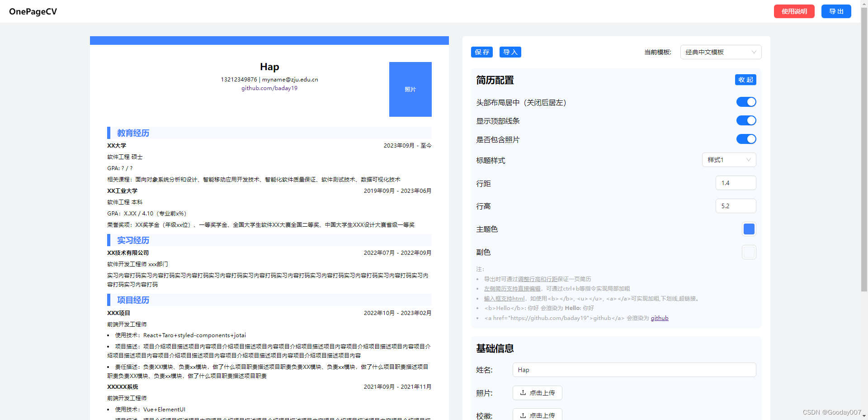
Task: Click the 实习经历 section heading
Action: pos(133,240)
